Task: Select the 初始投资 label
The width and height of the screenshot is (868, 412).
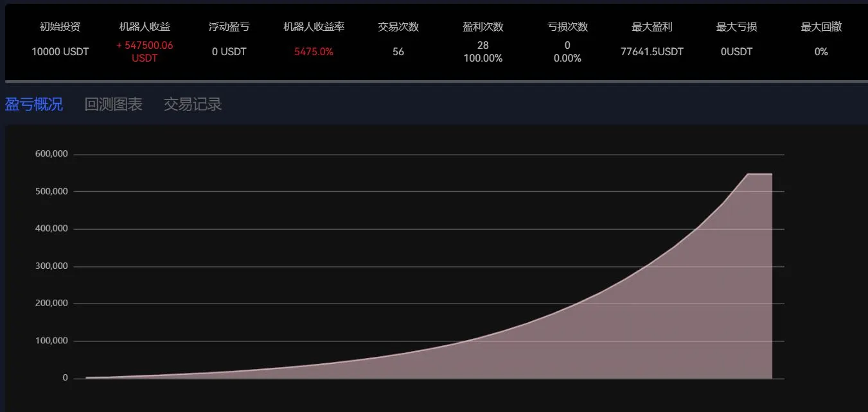Action: click(60, 27)
